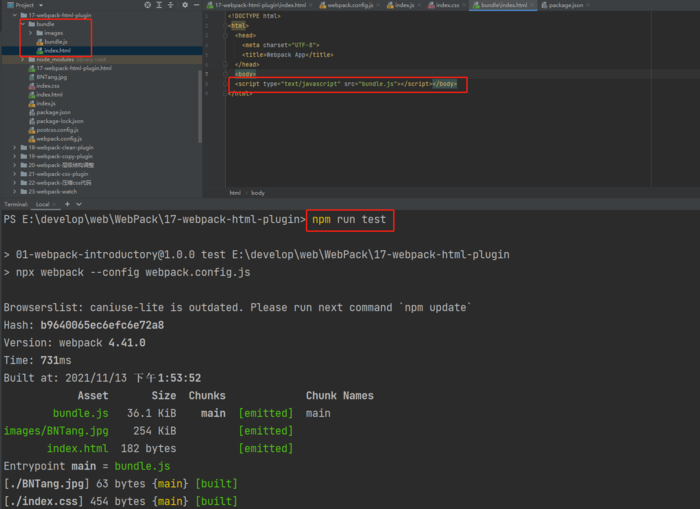
Task: Click the title Webpack App line in editor
Action: tap(288, 55)
